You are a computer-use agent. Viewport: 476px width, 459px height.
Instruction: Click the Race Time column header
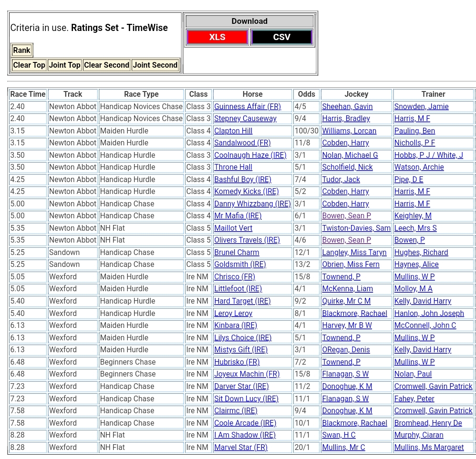pos(28,94)
